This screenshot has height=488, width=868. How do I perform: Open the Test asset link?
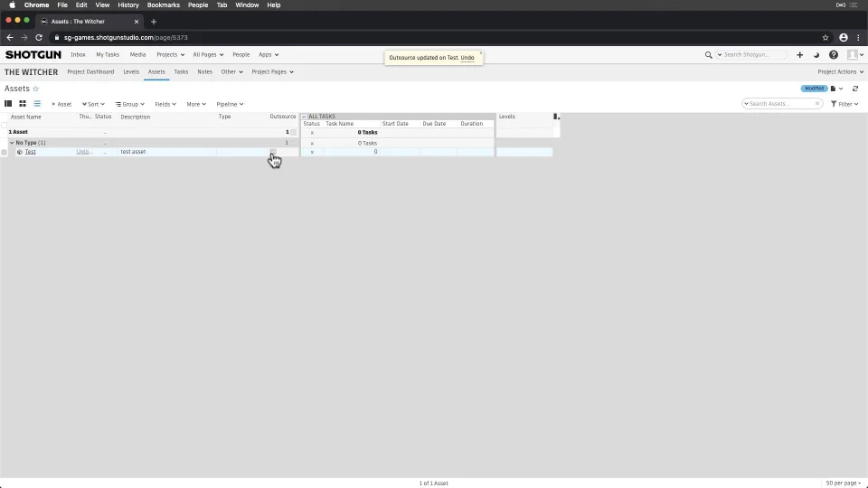(x=31, y=152)
